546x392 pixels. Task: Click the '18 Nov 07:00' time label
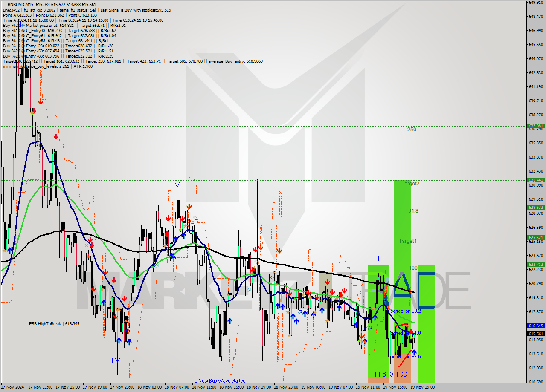(177, 388)
